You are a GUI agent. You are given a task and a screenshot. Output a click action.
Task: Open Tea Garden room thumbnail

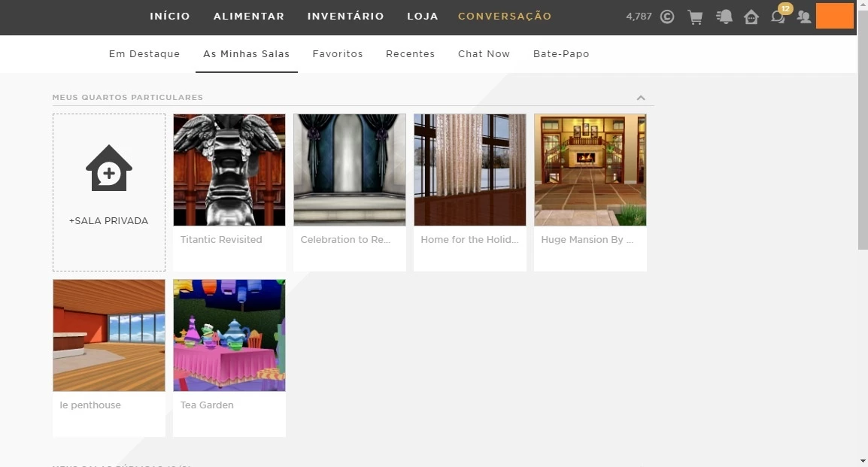229,335
